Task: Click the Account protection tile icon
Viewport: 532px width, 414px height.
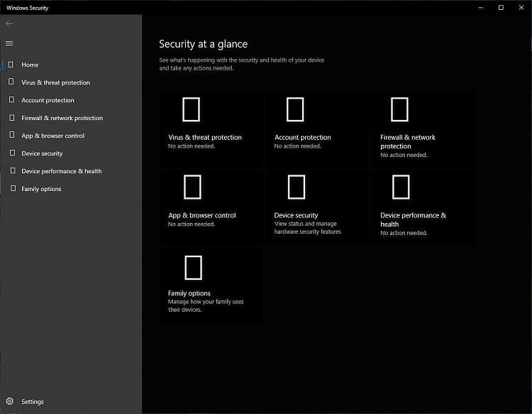Action: [295, 109]
